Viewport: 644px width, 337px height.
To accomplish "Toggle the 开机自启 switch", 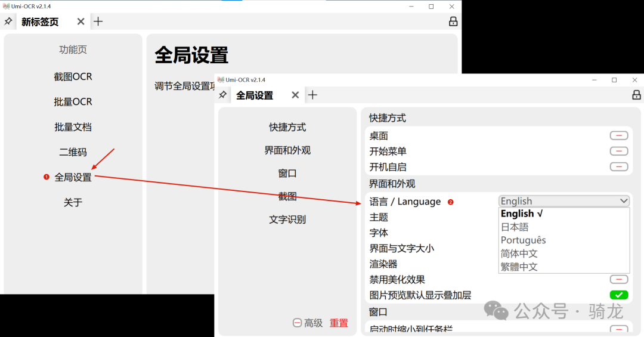I will click(619, 167).
